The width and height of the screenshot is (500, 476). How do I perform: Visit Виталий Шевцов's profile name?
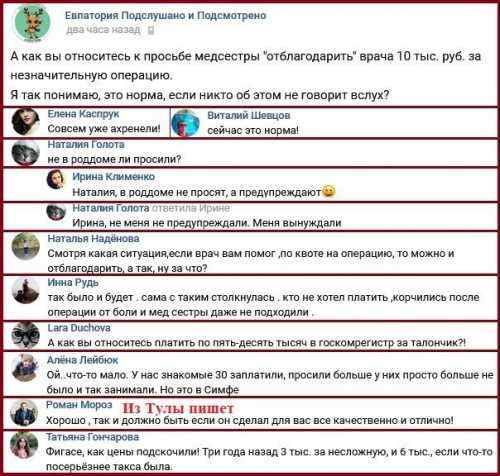pos(249,115)
